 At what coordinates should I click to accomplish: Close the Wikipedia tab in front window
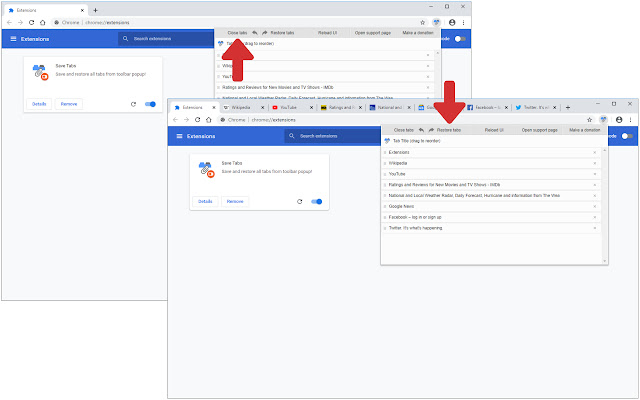coord(262,108)
